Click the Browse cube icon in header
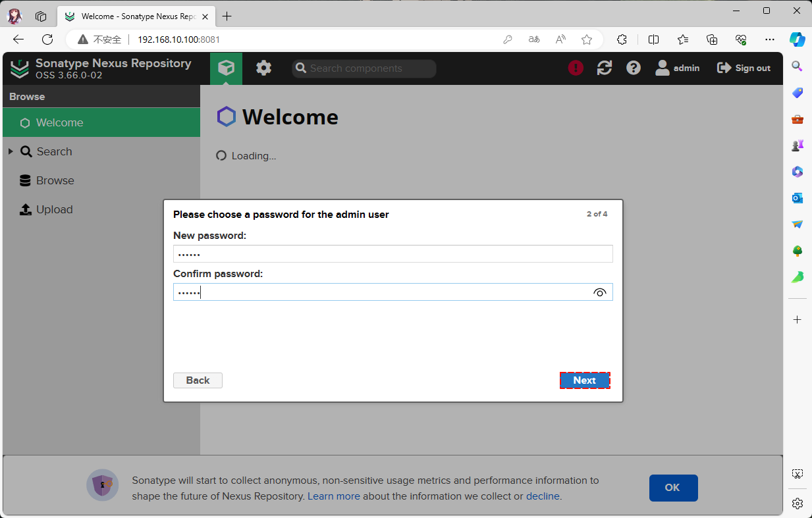The image size is (812, 518). (x=226, y=68)
